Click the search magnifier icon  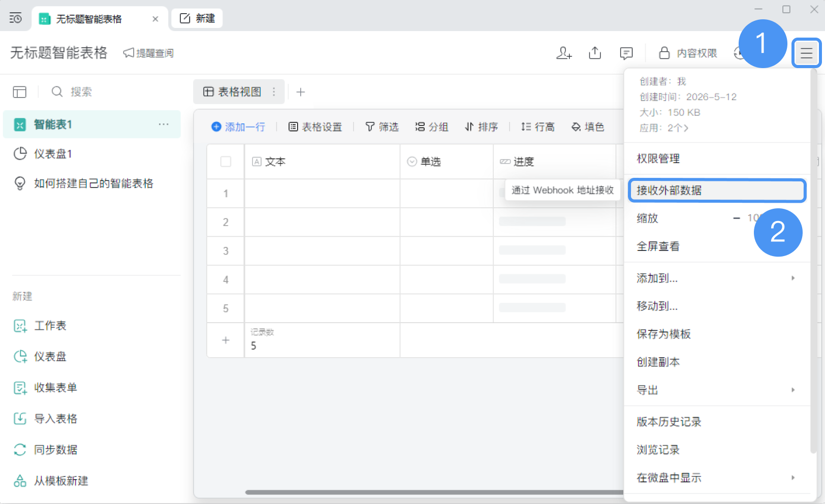57,92
